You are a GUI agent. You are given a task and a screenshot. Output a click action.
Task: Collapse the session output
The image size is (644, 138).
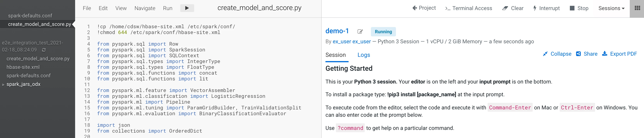coord(557,54)
